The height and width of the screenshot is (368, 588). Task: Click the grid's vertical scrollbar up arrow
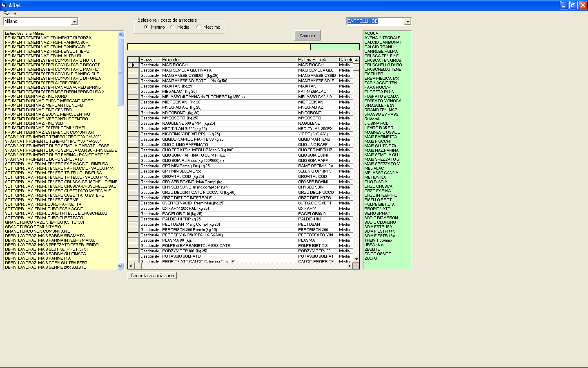pyautogui.click(x=356, y=60)
